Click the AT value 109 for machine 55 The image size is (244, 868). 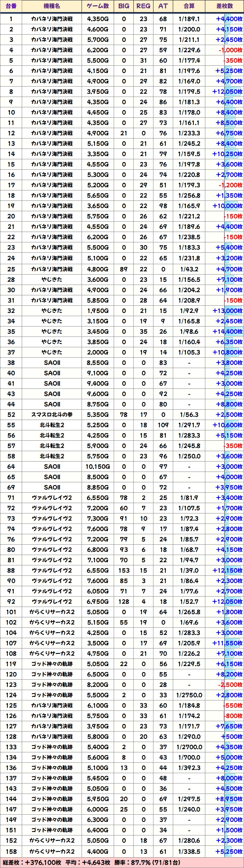[163, 425]
